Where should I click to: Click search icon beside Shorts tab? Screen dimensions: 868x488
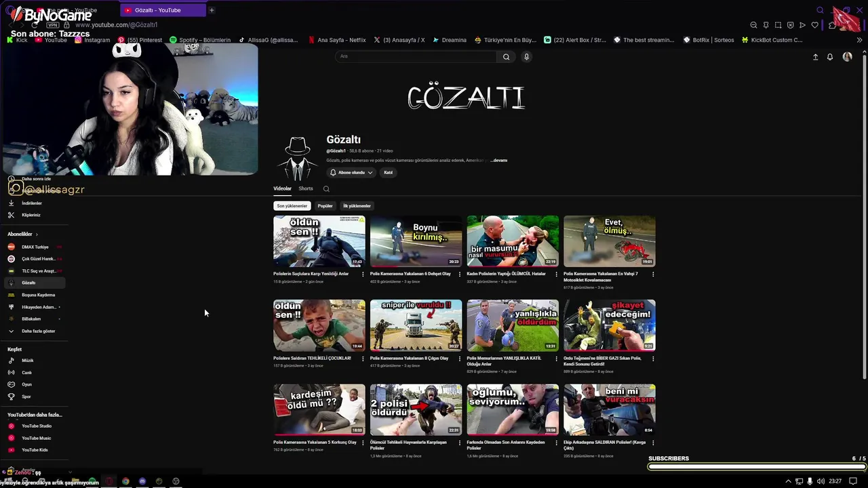pyautogui.click(x=326, y=189)
